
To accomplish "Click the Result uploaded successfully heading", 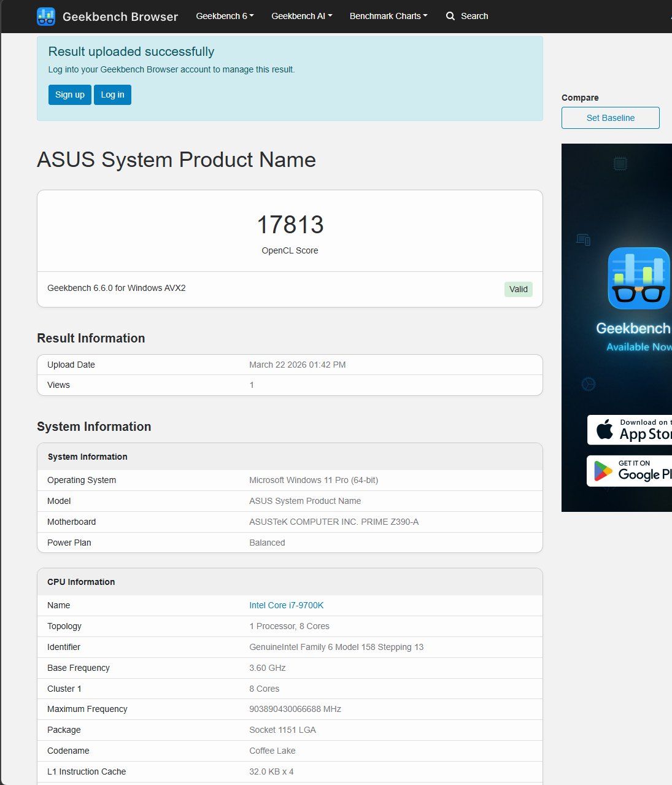I will [x=131, y=52].
